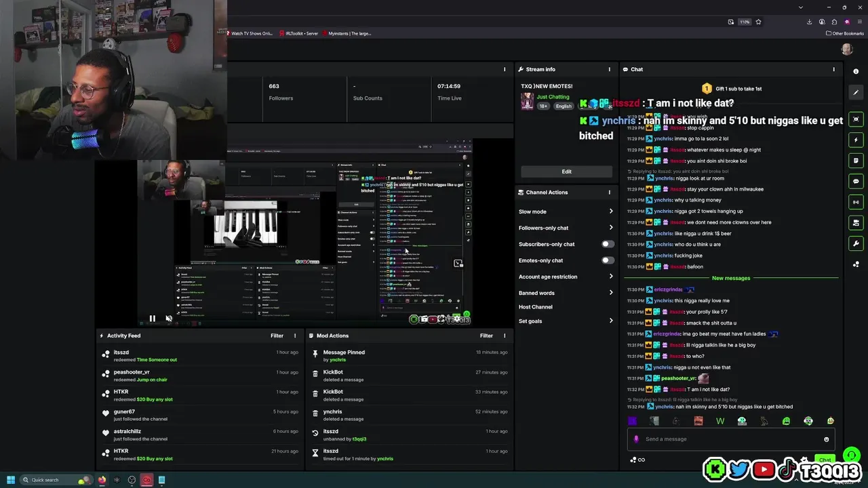The width and height of the screenshot is (868, 488).
Task: Pause the stream preview video
Action: tap(153, 319)
